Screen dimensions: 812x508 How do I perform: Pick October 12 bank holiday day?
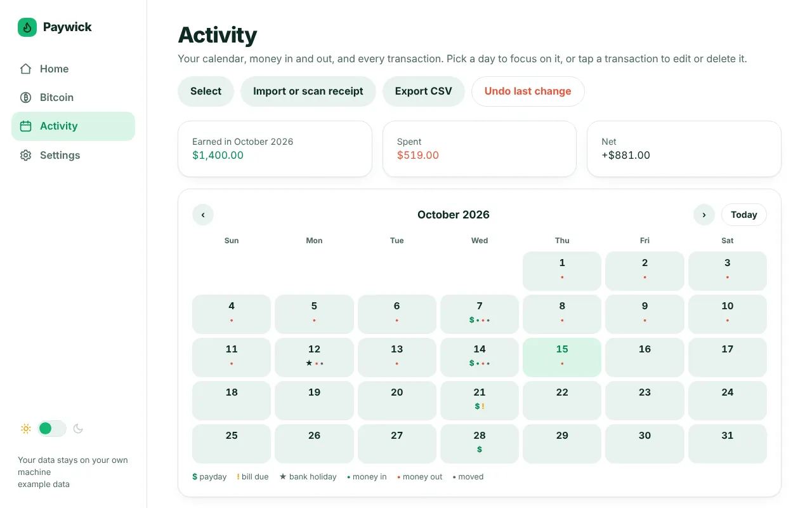pos(314,358)
